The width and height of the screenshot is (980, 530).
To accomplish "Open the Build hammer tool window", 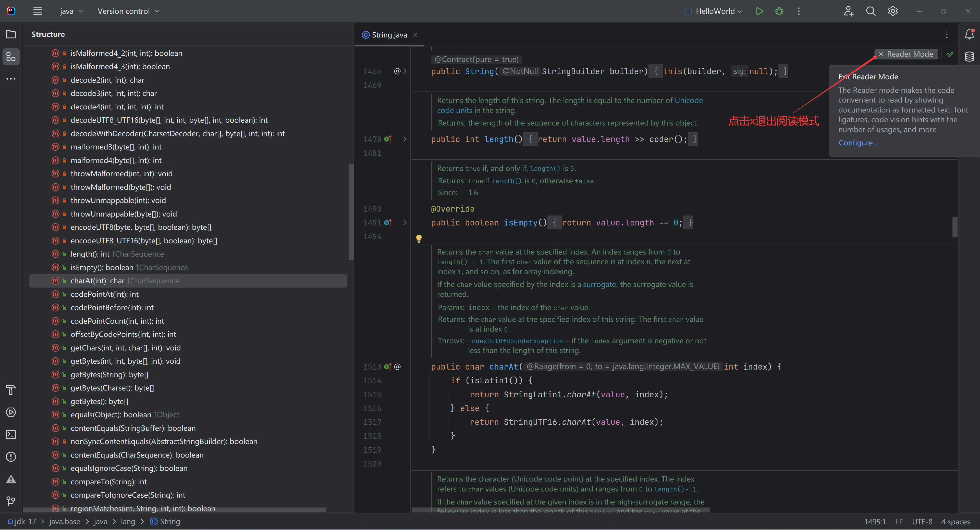I will click(x=11, y=390).
